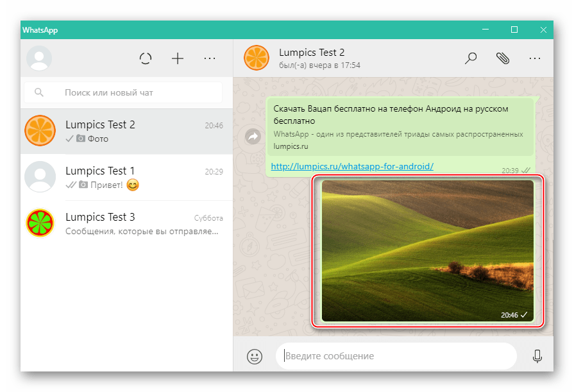Start a new chat with plus icon
This screenshot has height=392, width=574.
pos(178,58)
